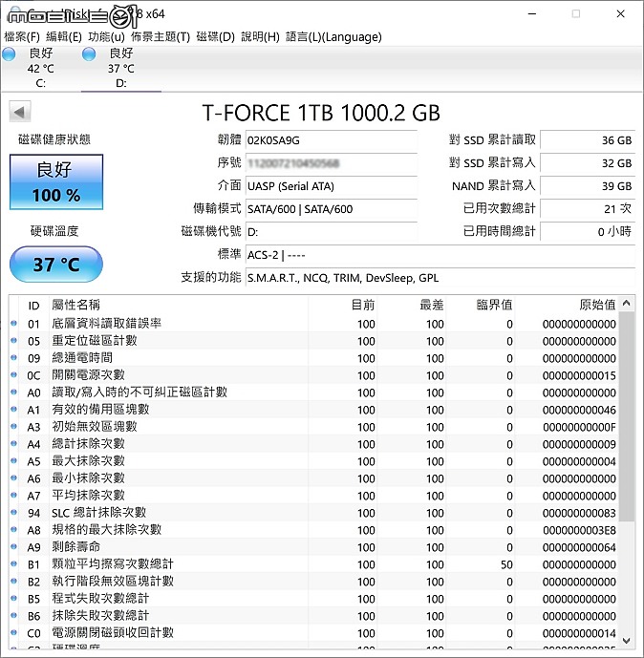Click the 原始值 column header

coord(567,305)
